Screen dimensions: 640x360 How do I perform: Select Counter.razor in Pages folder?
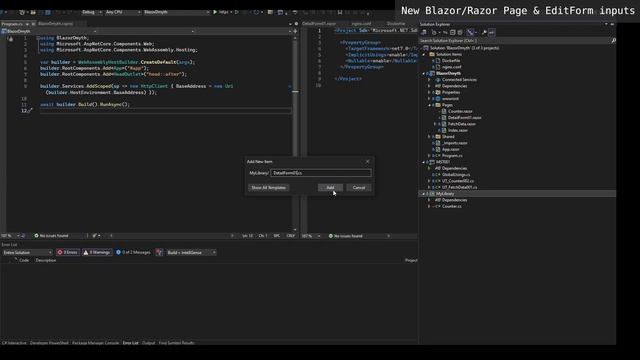460,111
